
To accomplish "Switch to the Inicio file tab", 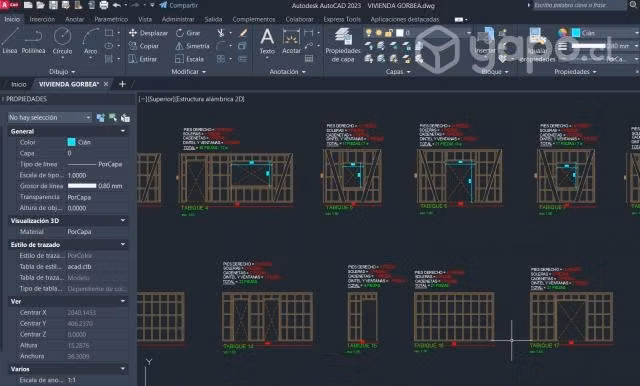I will 18,84.
